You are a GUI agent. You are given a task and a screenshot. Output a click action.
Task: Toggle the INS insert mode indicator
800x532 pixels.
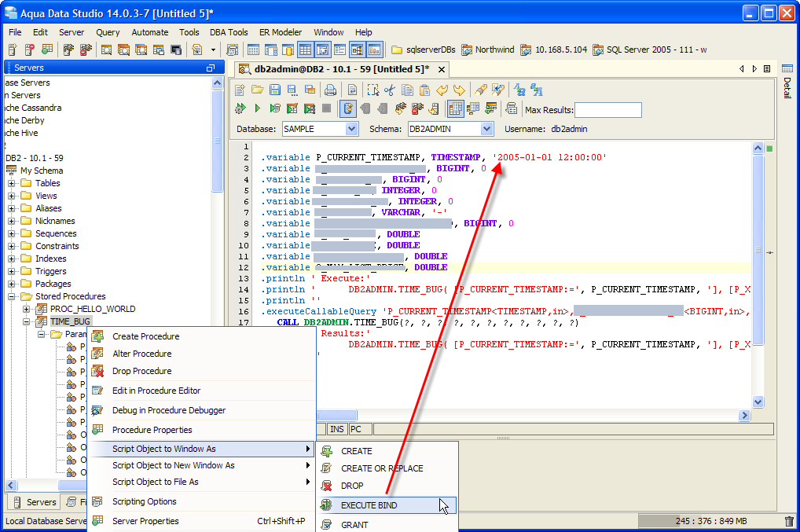(336, 429)
